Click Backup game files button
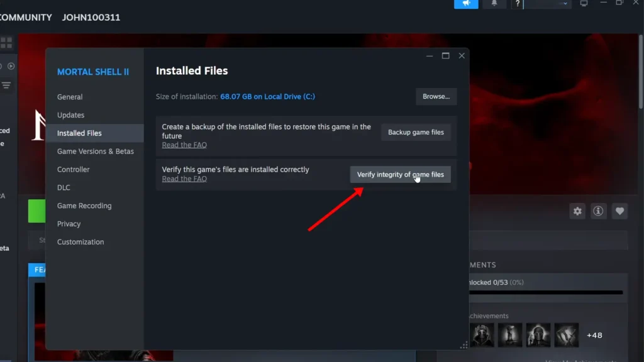 click(x=416, y=132)
